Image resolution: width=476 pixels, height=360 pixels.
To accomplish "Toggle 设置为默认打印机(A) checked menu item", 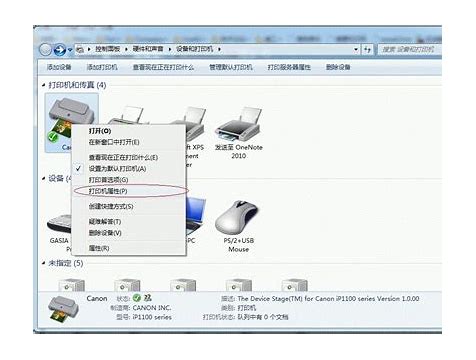I will point(129,169).
